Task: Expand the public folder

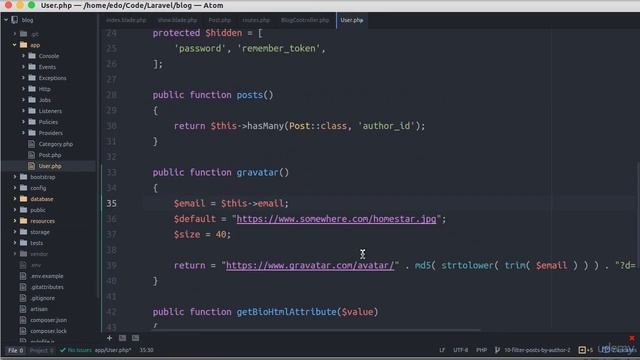Action: pyautogui.click(x=15, y=210)
